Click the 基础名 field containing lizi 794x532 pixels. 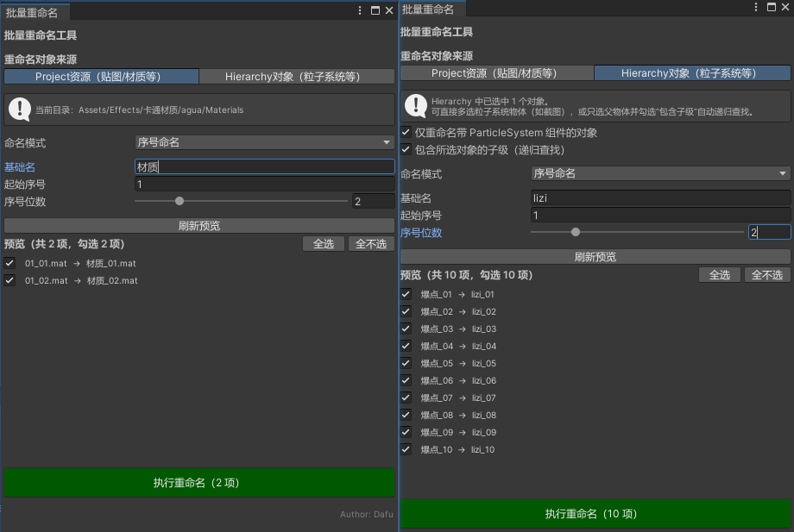(x=660, y=198)
